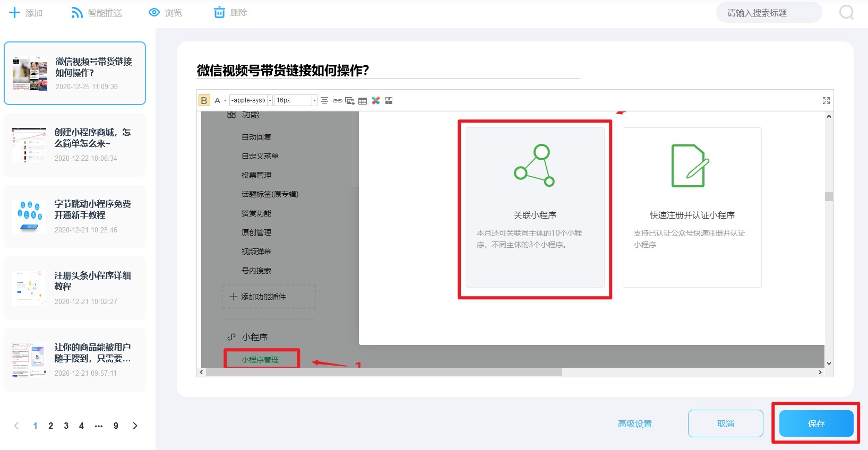Expand editor to fullscreen
Screen dimensions: 868x450
pyautogui.click(x=826, y=100)
